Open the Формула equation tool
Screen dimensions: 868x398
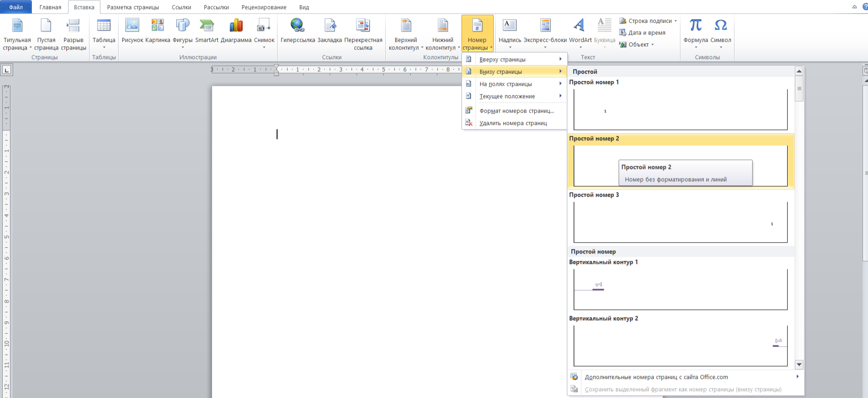coord(695,26)
